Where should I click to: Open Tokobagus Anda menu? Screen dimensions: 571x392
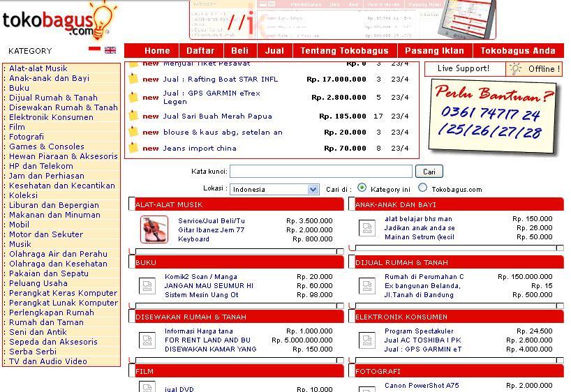pyautogui.click(x=518, y=51)
